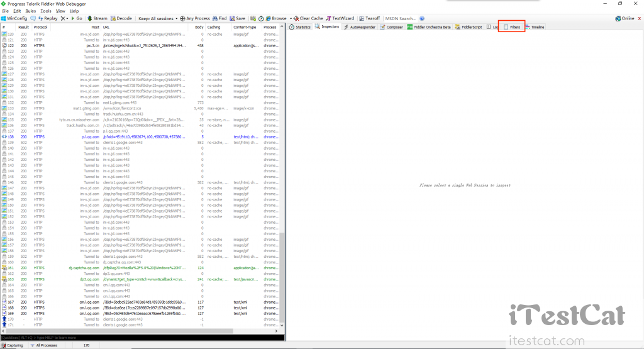The width and height of the screenshot is (644, 349).
Task: Click the WinConfig toolbar icon
Action: 14,19
